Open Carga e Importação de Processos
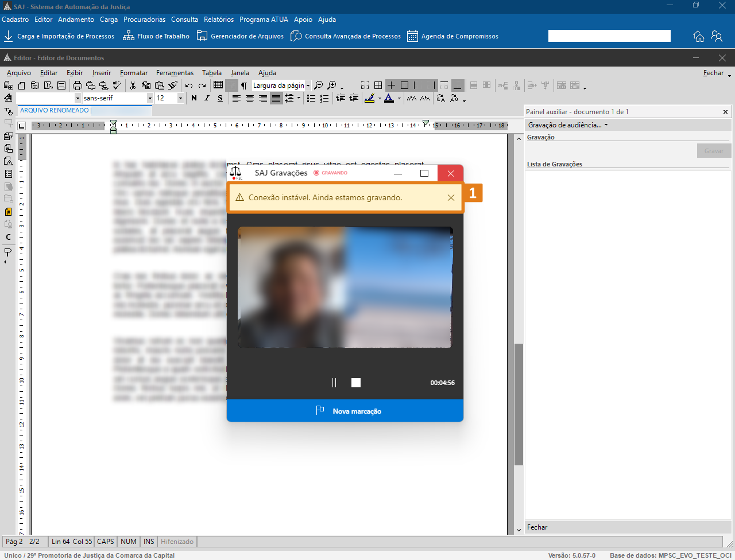The height and width of the screenshot is (560, 735). 59,36
